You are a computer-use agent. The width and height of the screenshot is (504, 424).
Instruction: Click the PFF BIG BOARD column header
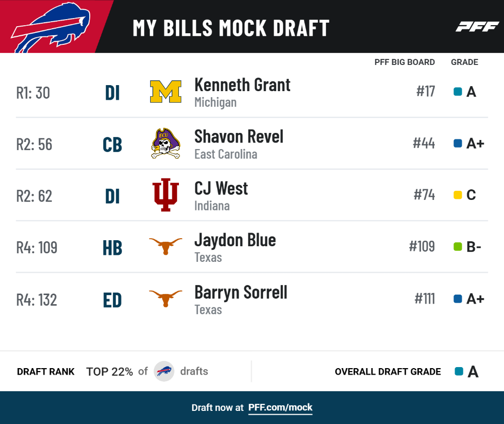(x=404, y=62)
